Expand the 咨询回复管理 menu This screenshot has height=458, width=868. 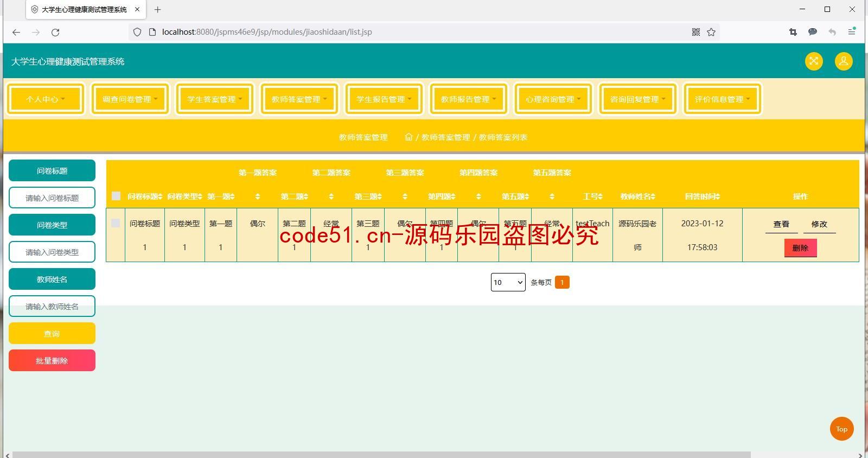[x=638, y=99]
